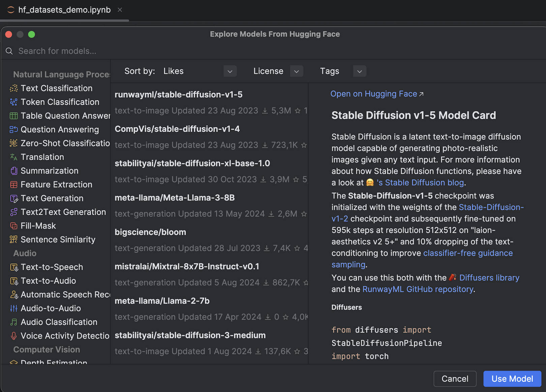Click the Fill-Mask task icon
Screen dimensions: 546x392
tap(13, 226)
